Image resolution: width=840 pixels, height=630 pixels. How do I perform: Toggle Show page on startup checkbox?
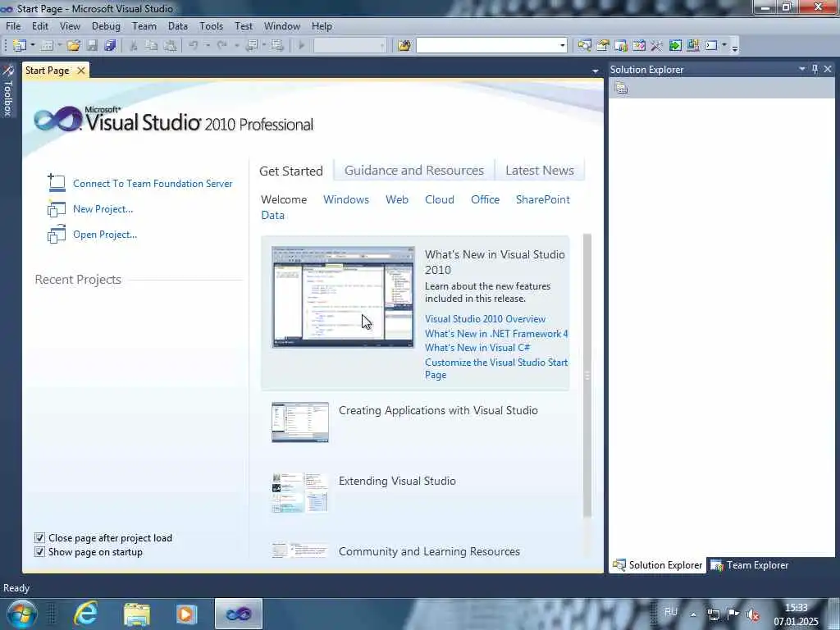39,552
